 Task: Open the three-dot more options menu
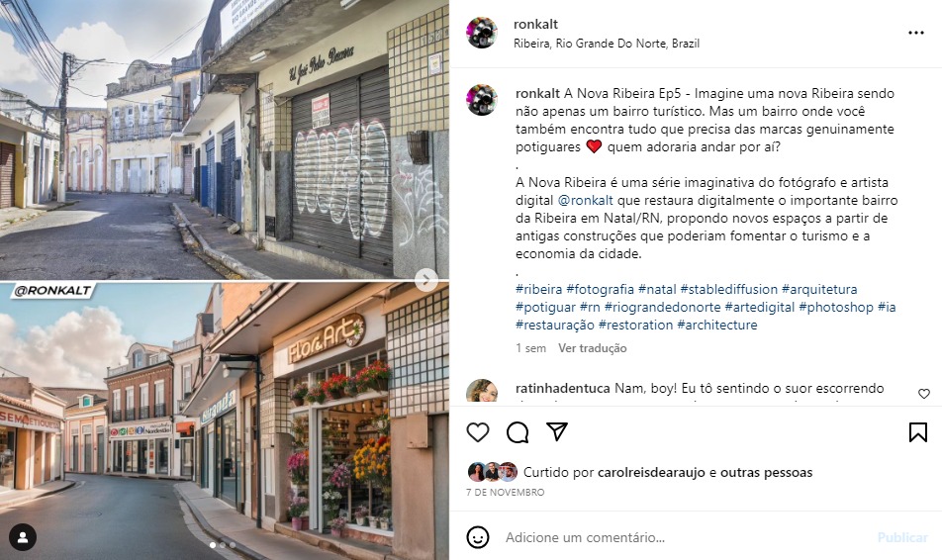click(x=915, y=33)
